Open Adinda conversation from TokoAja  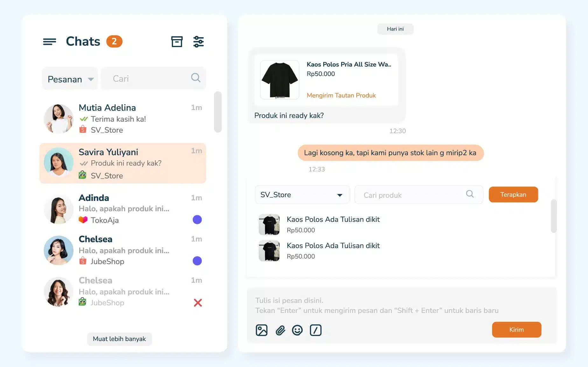click(123, 209)
